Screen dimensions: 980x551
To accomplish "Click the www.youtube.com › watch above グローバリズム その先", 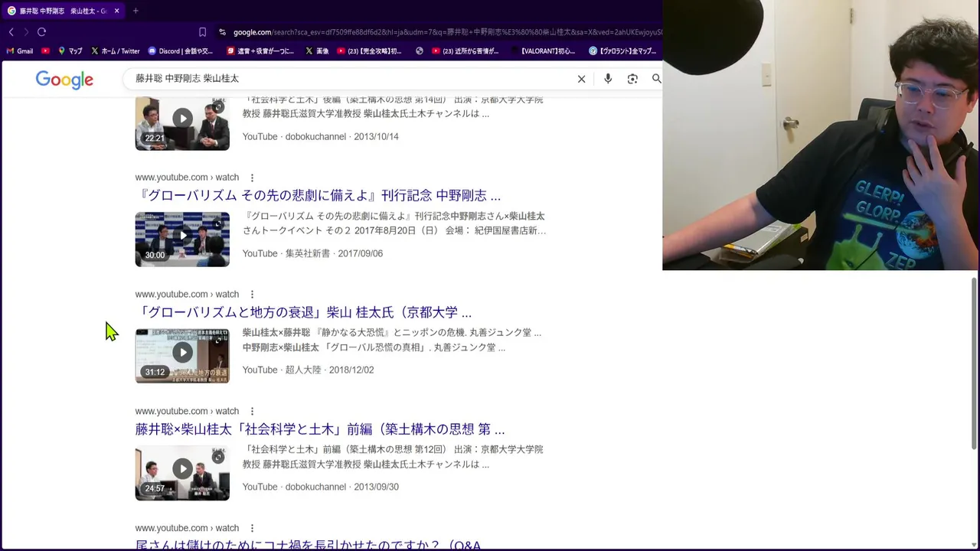I will click(187, 178).
